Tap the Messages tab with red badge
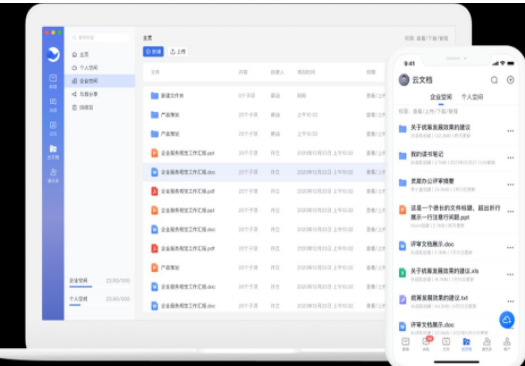The width and height of the screenshot is (525, 366). point(426,344)
